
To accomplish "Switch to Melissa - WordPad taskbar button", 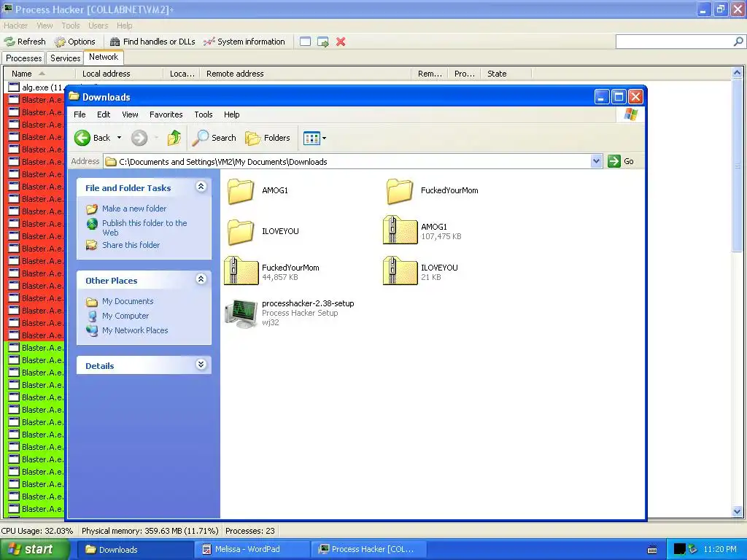I will point(252,550).
